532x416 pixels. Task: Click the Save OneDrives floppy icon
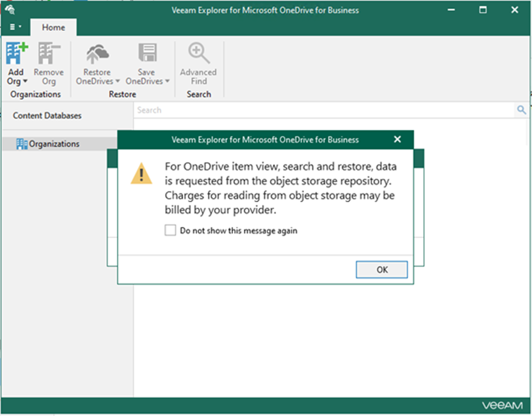148,53
